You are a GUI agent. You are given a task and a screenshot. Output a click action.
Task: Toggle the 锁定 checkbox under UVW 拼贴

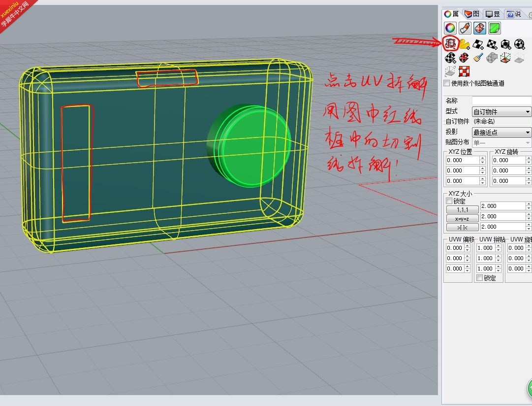479,278
